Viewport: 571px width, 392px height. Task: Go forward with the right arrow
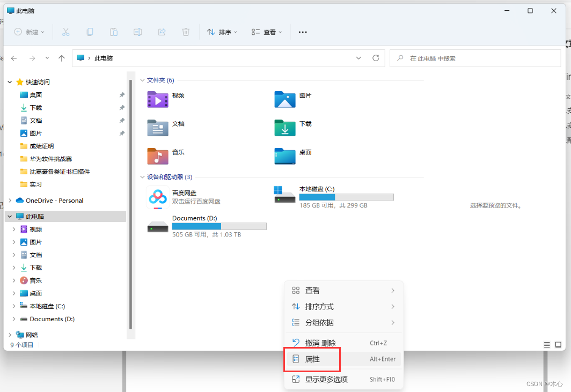tap(32, 58)
